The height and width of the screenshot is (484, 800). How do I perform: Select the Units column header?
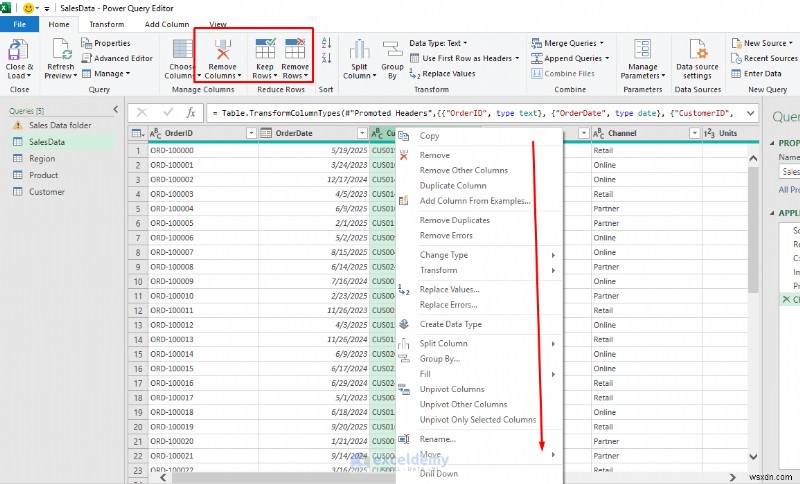[730, 133]
